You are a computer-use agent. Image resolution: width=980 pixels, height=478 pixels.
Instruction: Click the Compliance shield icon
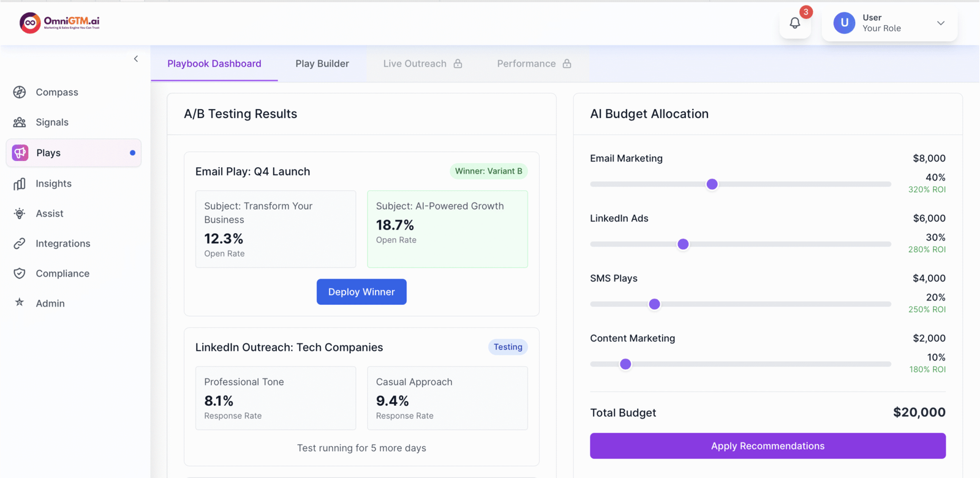coord(20,274)
